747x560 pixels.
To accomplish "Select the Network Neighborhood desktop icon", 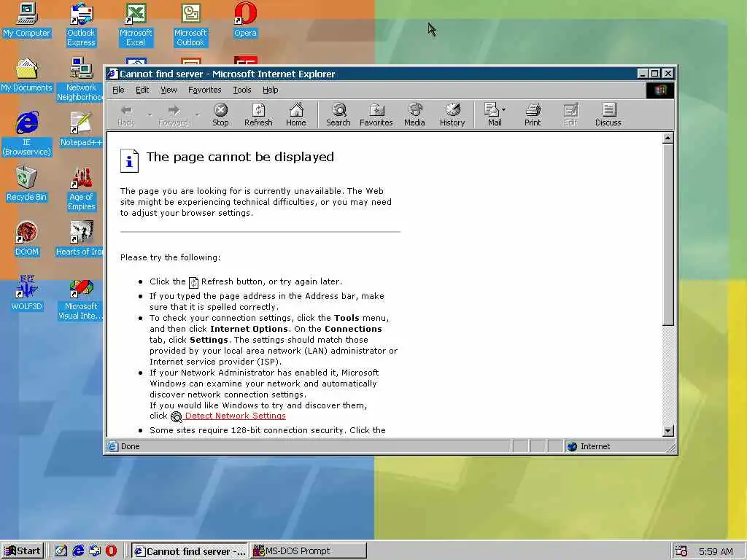I will 81,79.
